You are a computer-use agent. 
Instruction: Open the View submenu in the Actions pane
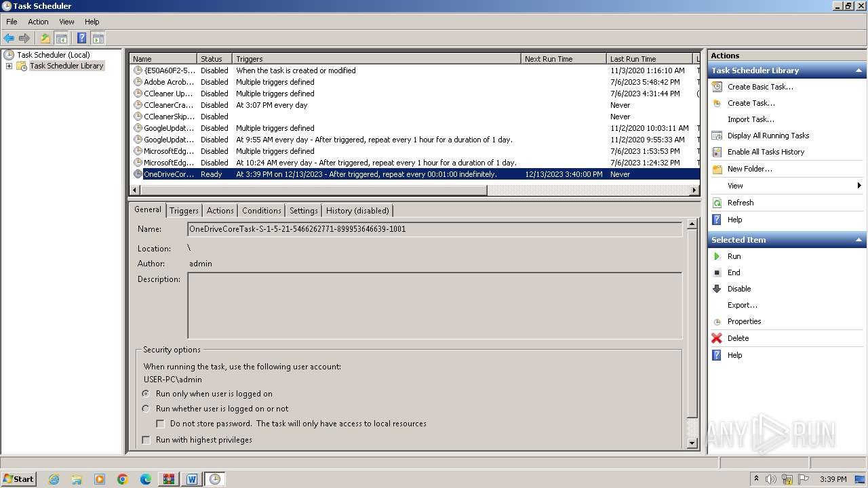tap(787, 186)
